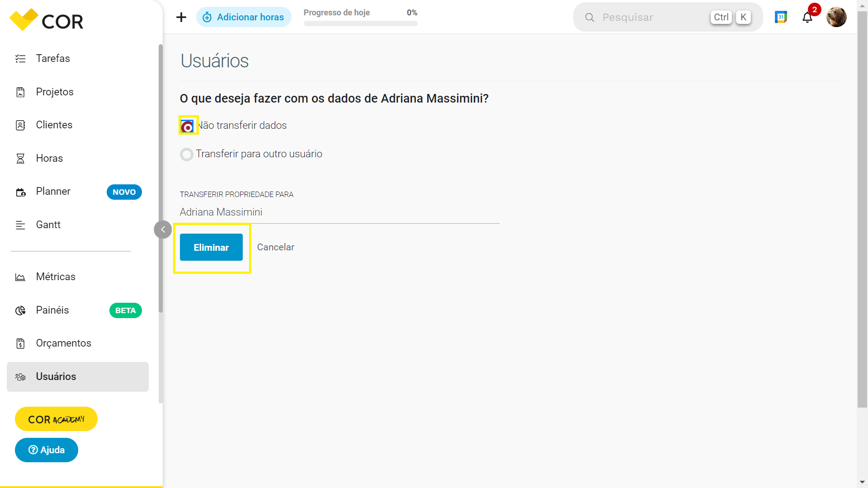Image resolution: width=868 pixels, height=488 pixels.
Task: Open the notifications bell
Action: (x=807, y=18)
